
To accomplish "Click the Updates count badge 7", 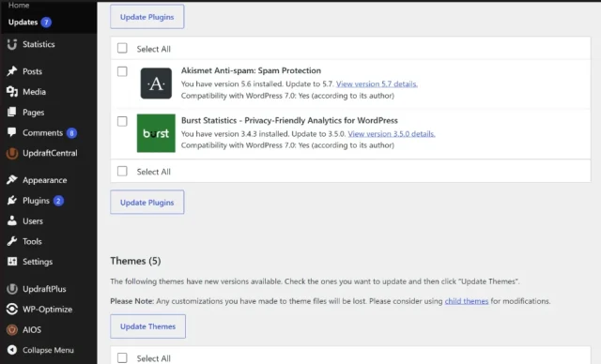I will click(x=46, y=23).
